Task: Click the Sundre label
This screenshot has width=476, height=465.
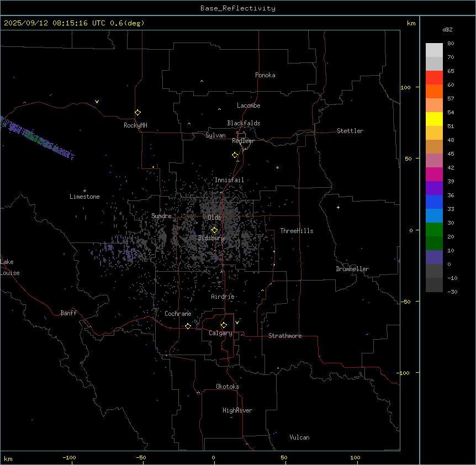Action: click(x=161, y=216)
